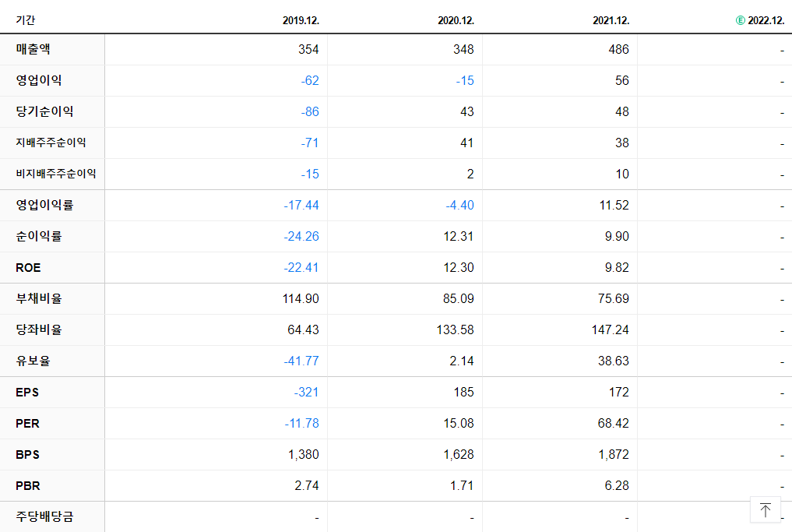Click the 2019 영업이익 value -62
This screenshot has width=792, height=532.
(310, 81)
